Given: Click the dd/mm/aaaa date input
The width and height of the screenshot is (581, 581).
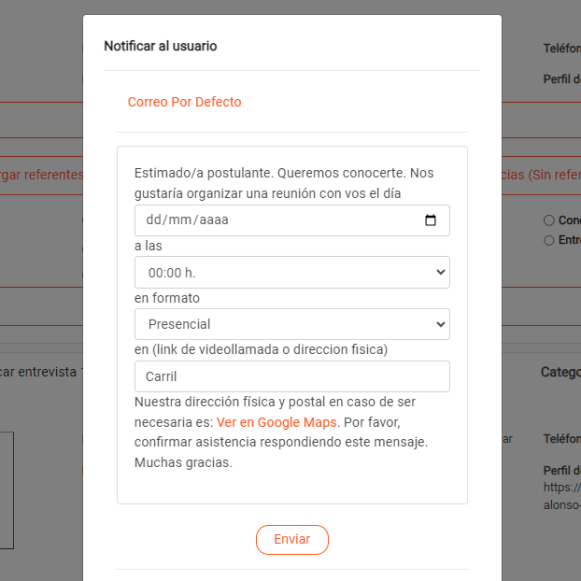Looking at the screenshot, I should pyautogui.click(x=292, y=220).
